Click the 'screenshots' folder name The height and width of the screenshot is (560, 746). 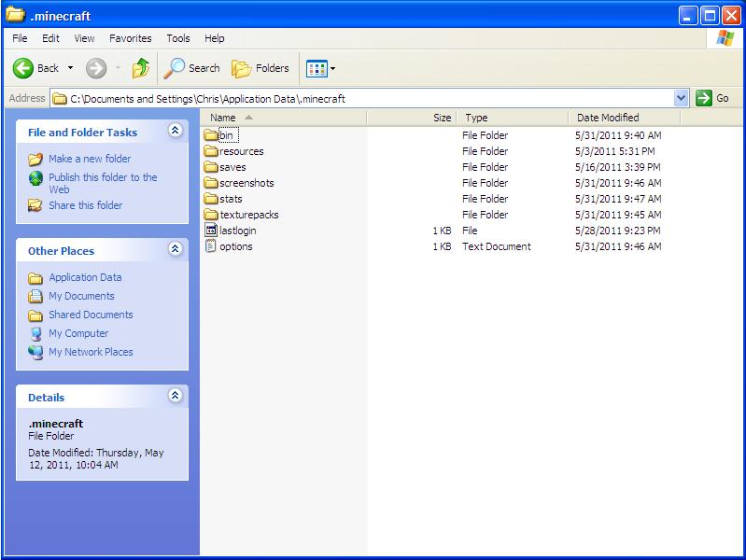click(x=246, y=183)
